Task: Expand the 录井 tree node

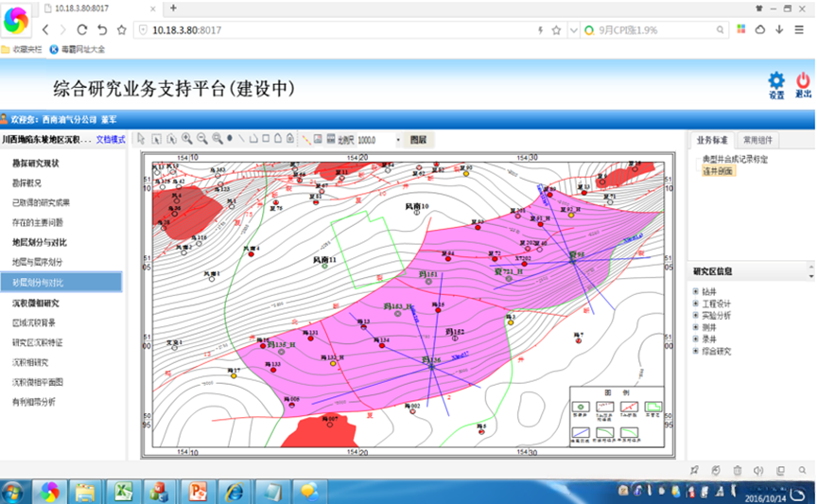Action: 695,339
